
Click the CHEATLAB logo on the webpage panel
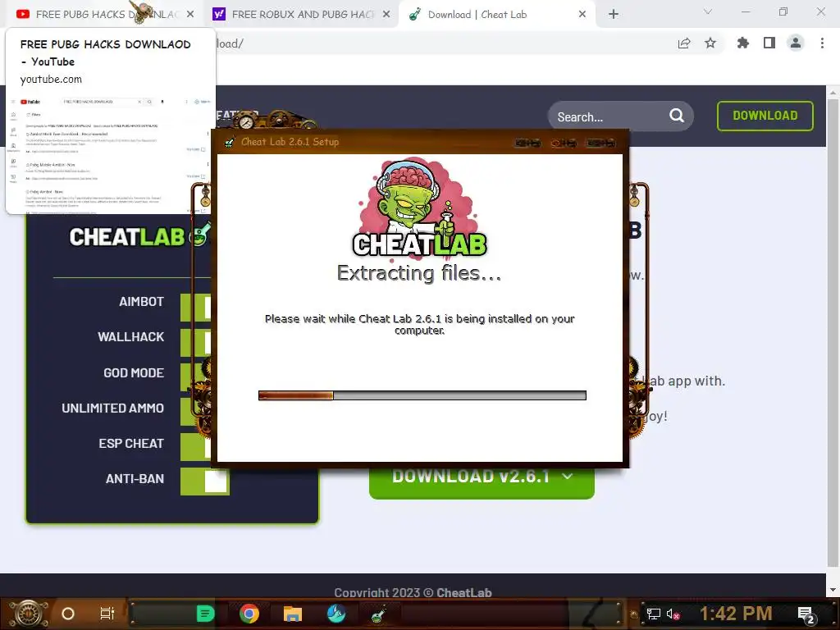139,237
